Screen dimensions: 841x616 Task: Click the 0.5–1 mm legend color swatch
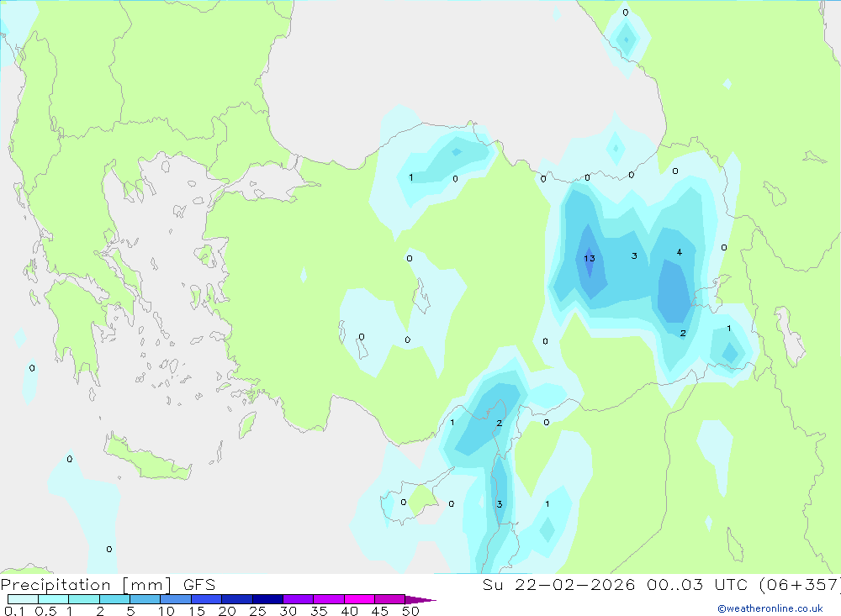54,599
